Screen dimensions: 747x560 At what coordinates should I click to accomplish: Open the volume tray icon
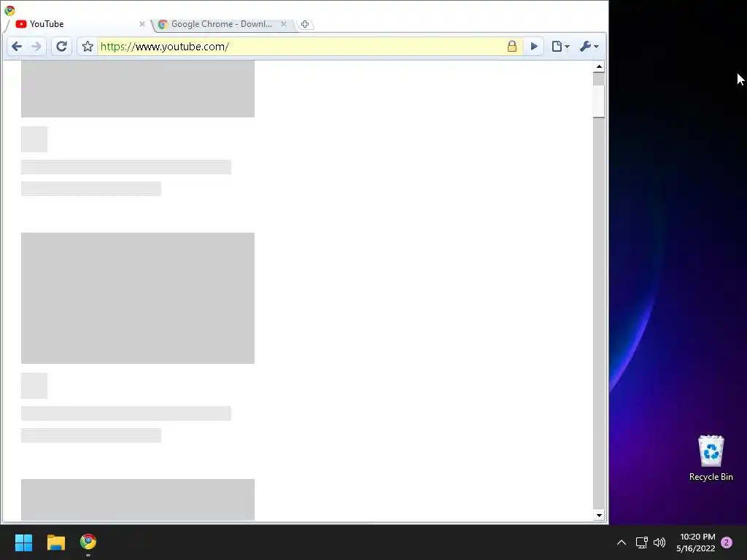coord(659,542)
